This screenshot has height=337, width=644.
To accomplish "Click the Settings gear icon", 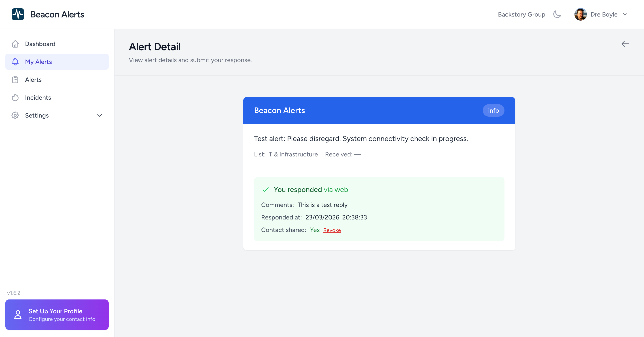I will (x=15, y=115).
